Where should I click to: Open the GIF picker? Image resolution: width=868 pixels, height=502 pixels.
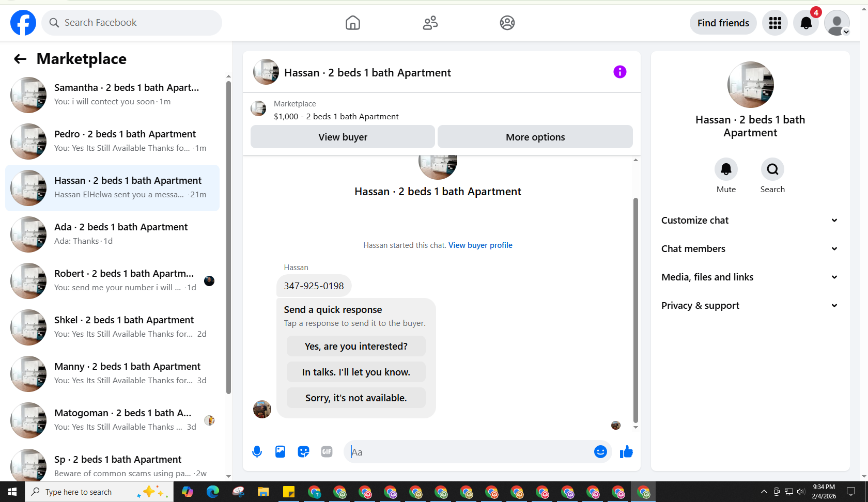(x=327, y=452)
